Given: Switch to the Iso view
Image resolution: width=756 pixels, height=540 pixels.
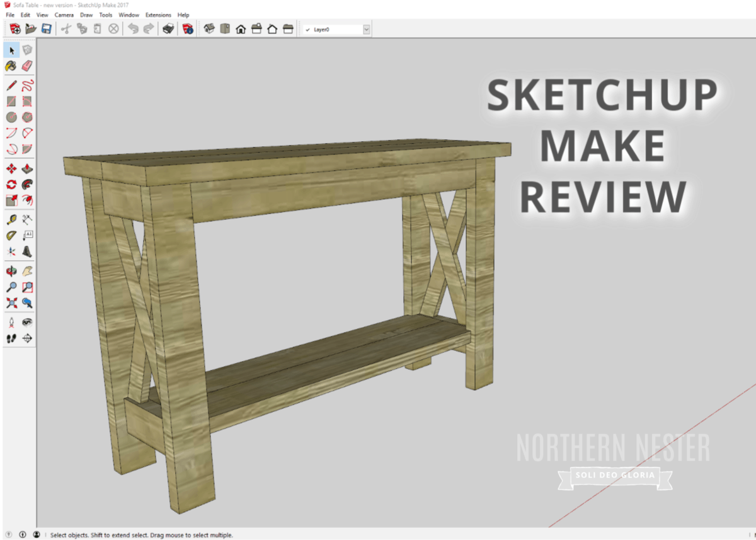Looking at the screenshot, I should (210, 29).
